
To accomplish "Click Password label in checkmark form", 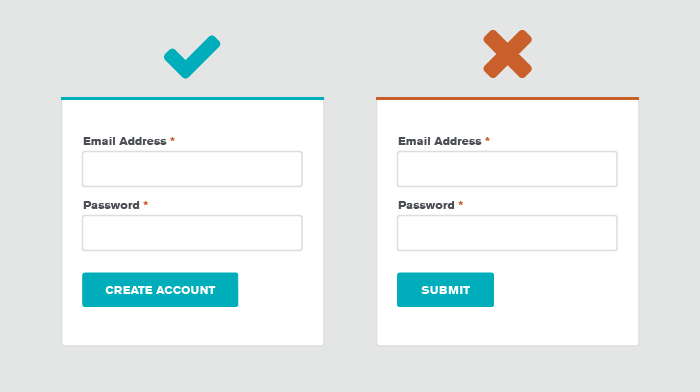I will [111, 205].
